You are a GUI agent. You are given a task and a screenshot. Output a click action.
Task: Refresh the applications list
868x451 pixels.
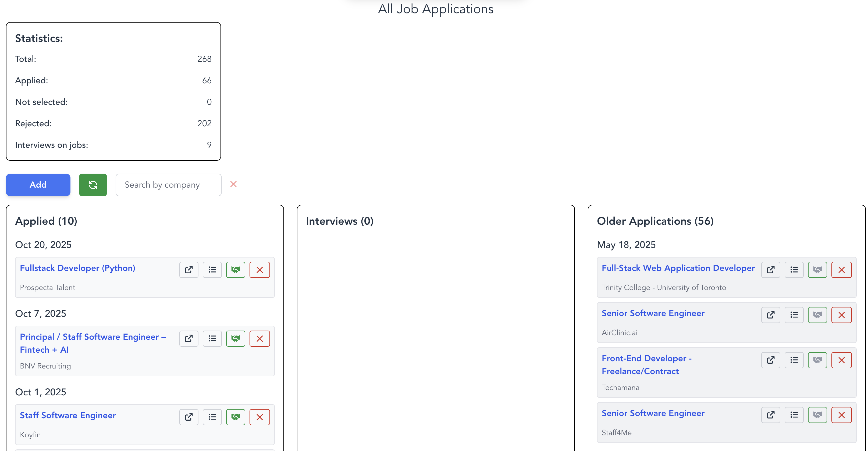pos(93,185)
